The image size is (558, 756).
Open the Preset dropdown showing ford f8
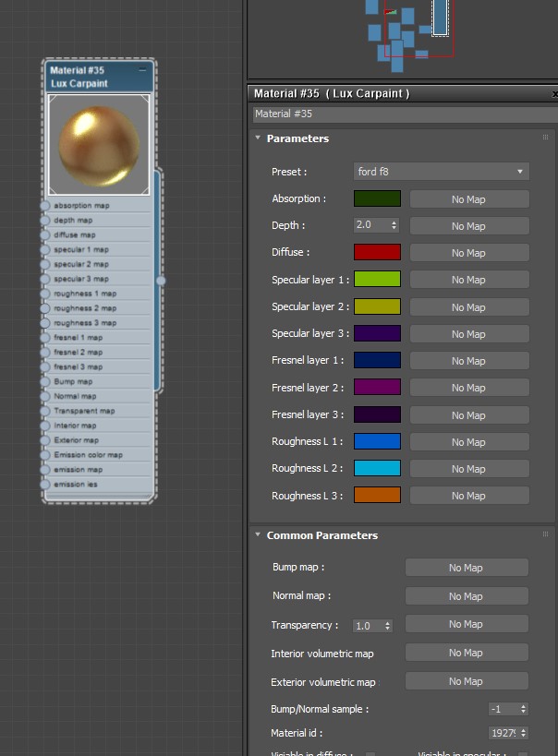(x=441, y=172)
